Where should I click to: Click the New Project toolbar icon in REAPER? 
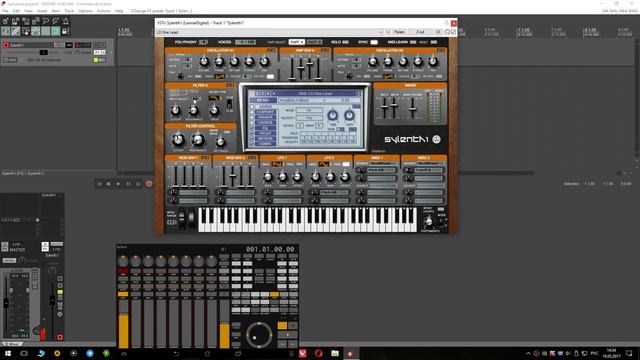click(5, 21)
